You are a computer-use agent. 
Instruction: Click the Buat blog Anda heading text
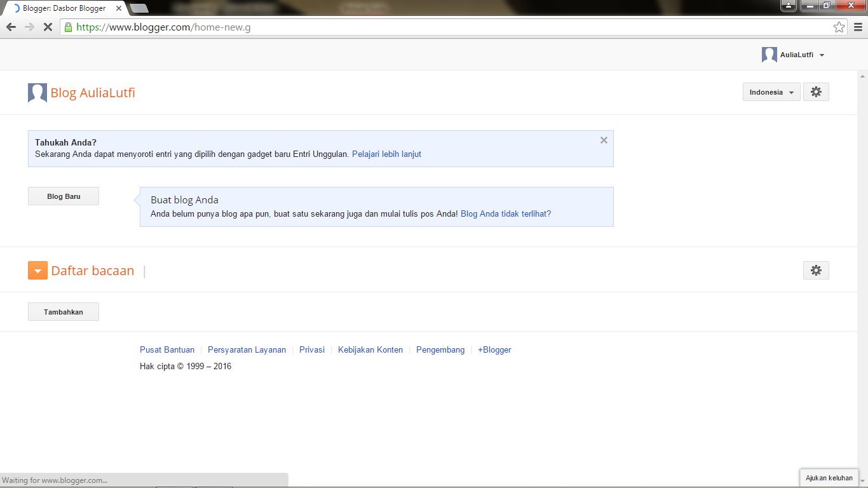coord(184,200)
